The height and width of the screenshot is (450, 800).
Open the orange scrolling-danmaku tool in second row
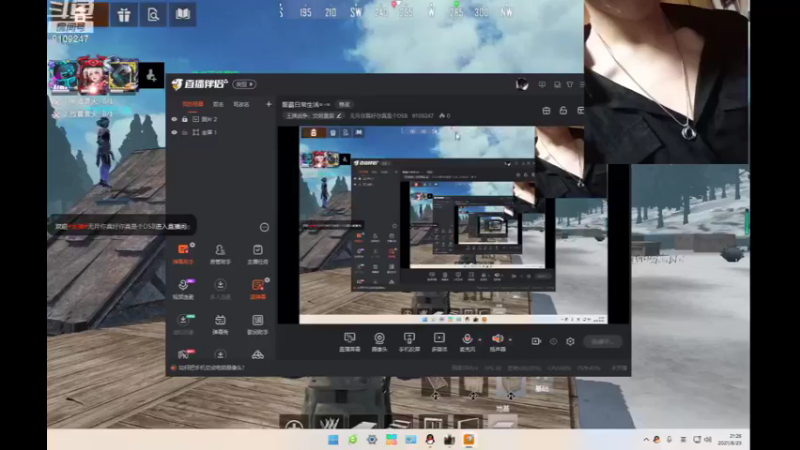(x=258, y=289)
